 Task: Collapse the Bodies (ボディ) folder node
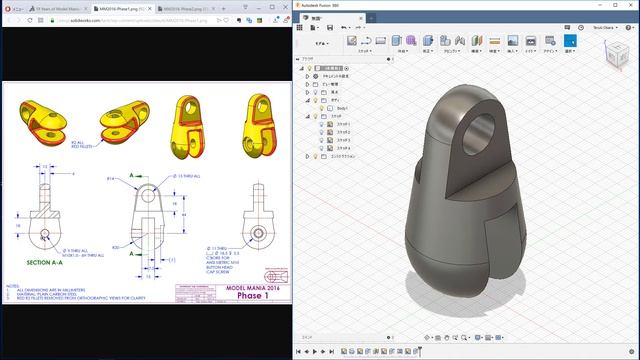[x=307, y=100]
